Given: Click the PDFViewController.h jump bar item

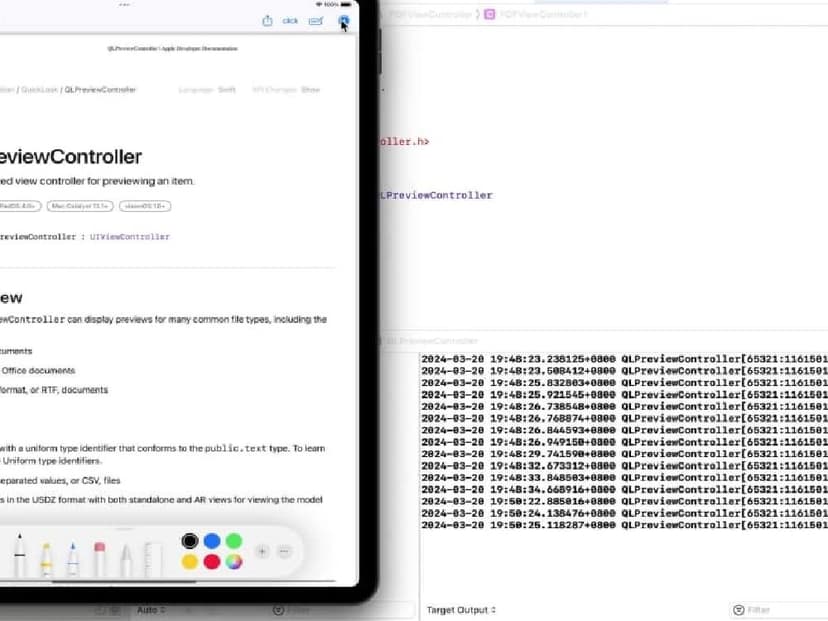Looking at the screenshot, I should click(x=543, y=14).
